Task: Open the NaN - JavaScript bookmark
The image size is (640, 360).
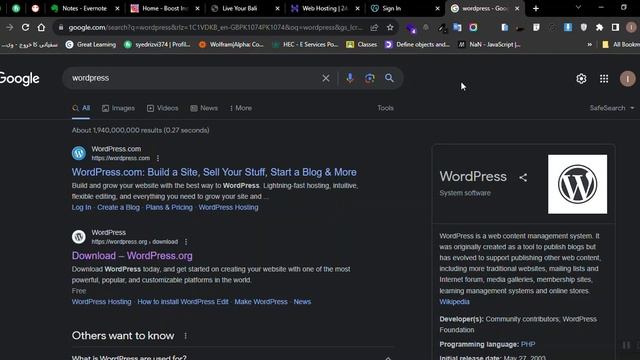Action: [489, 44]
